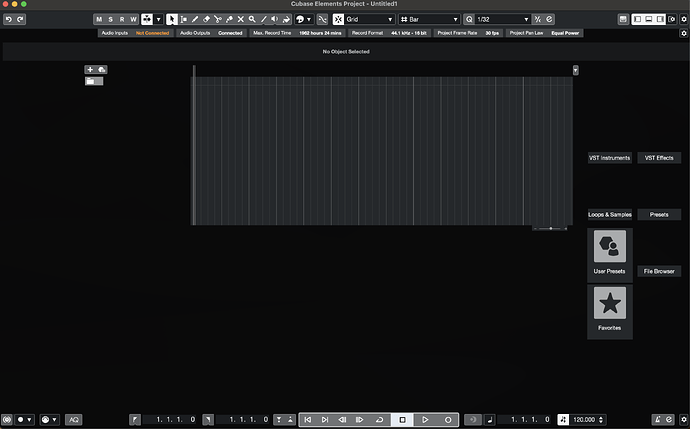This screenshot has width=690, height=429.
Task: Open the Loops & Samples category
Action: (610, 215)
